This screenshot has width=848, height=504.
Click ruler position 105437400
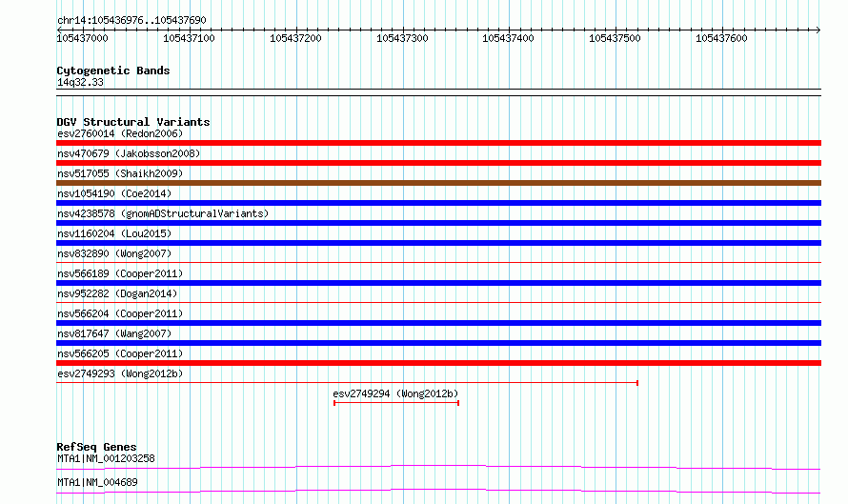point(508,38)
